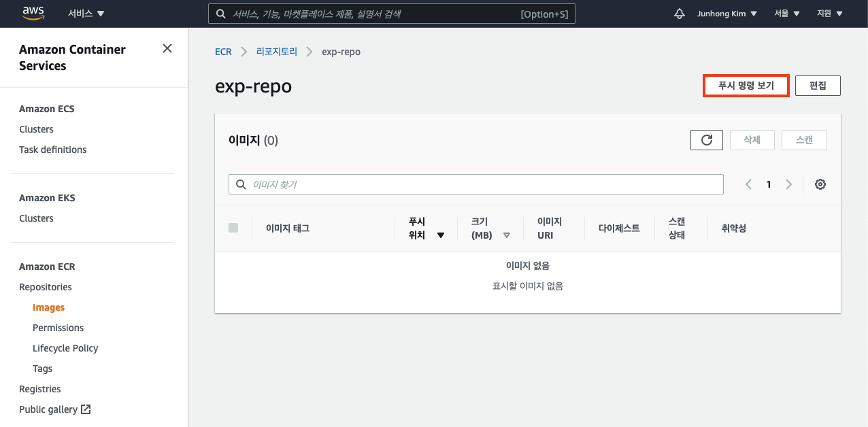
Task: Open Amazon ECS Clusters
Action: click(36, 129)
